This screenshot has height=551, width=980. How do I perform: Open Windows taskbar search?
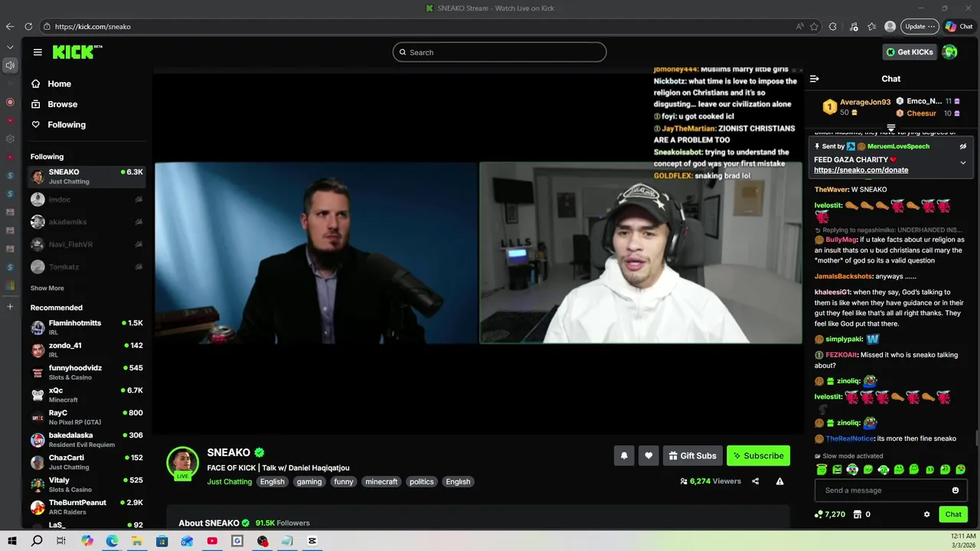[x=37, y=541]
